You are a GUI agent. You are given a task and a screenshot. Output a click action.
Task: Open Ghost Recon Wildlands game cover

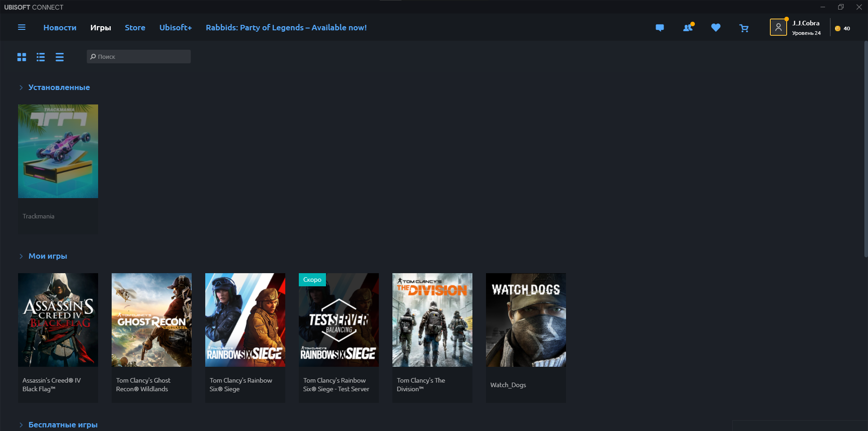tap(151, 320)
